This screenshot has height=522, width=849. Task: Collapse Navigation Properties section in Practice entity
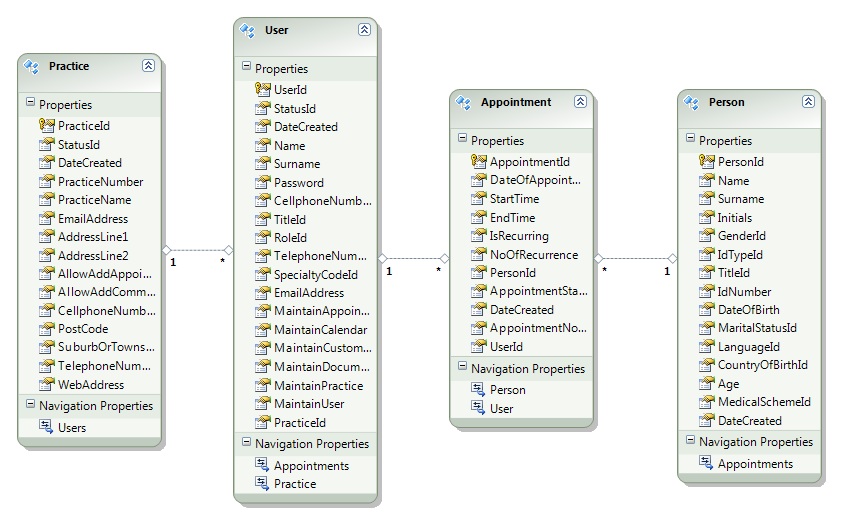[30, 404]
